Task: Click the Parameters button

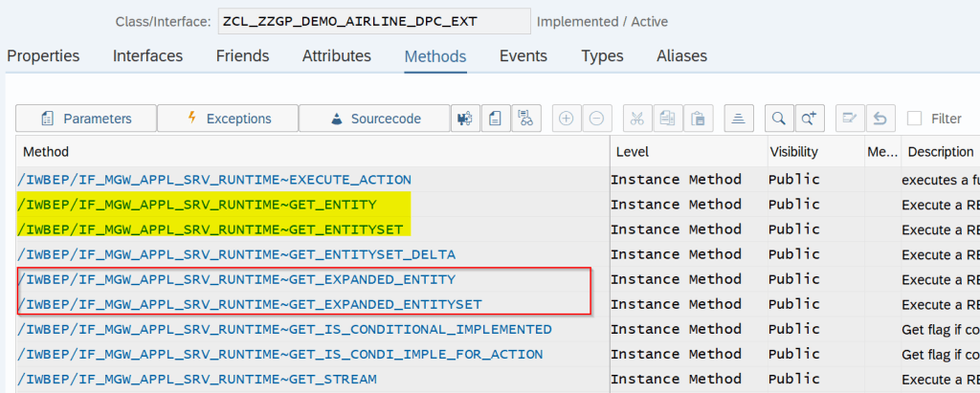Action: pos(86,119)
